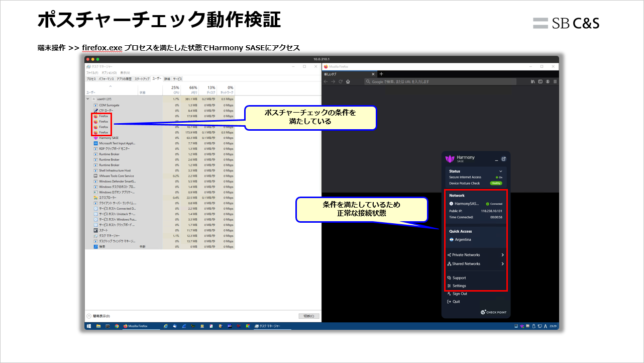Switch to 詳細 tab
The image size is (644, 363).
(x=167, y=79)
